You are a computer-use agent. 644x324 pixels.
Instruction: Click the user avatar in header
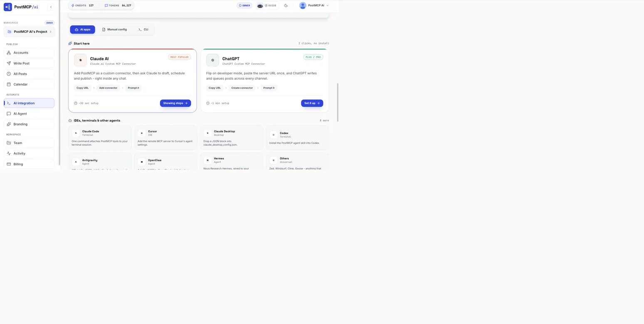click(302, 5)
